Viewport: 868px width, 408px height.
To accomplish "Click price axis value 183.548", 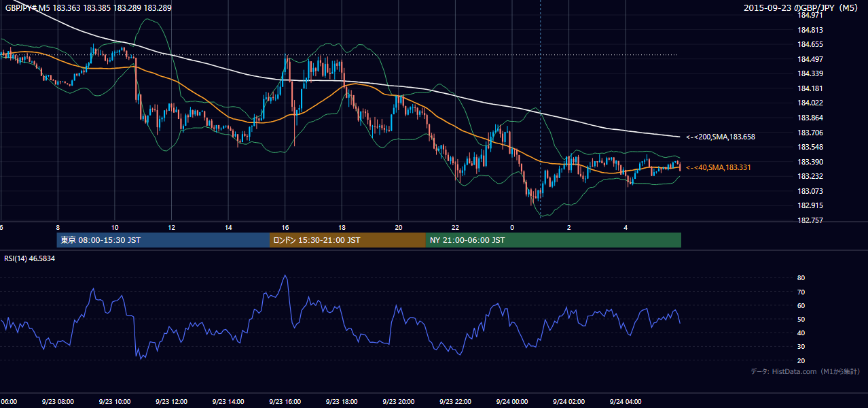I will (811, 147).
